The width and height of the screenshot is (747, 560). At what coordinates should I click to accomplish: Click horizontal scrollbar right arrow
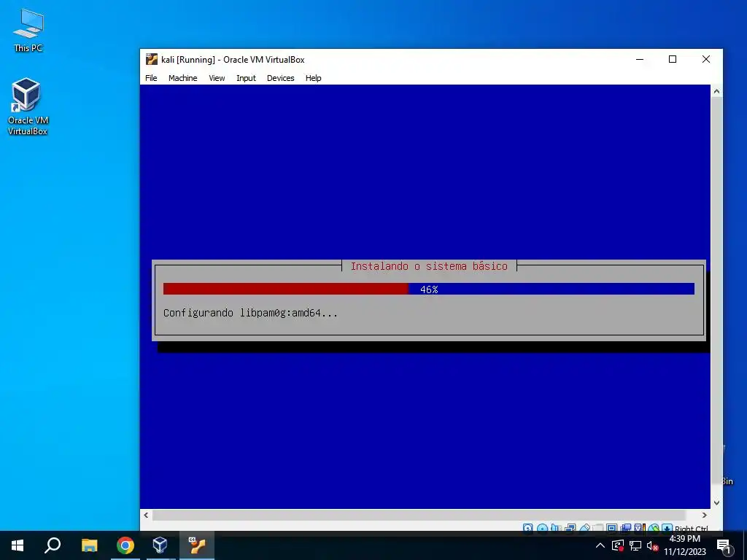705,515
